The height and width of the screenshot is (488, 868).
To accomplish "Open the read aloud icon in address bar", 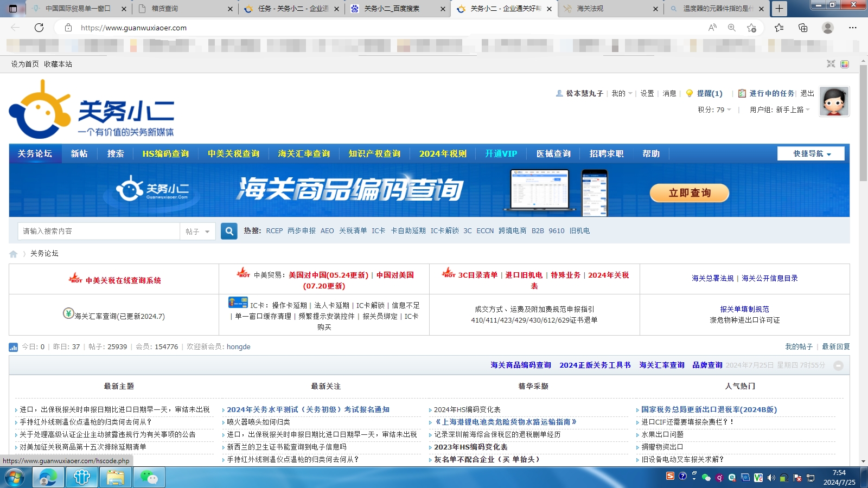I will pyautogui.click(x=712, y=28).
